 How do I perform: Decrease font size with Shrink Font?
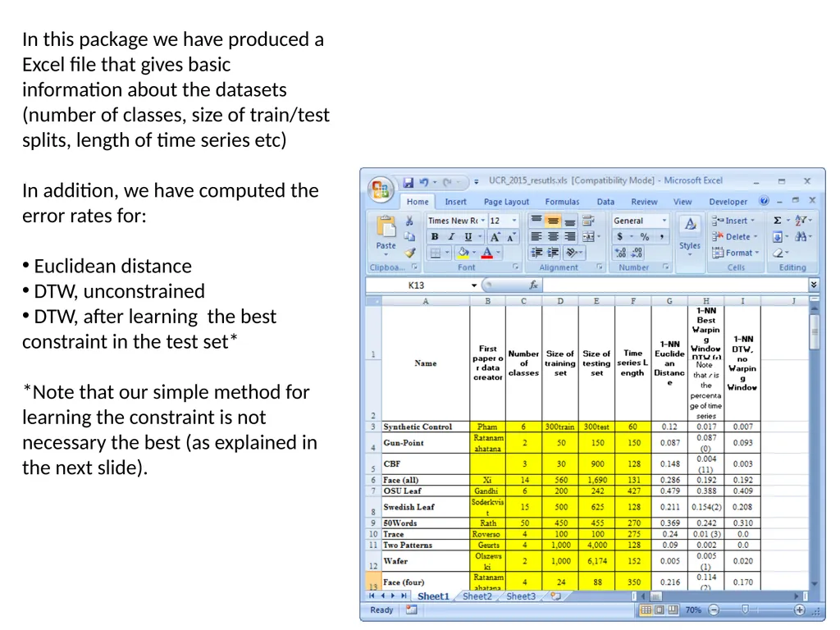point(511,237)
